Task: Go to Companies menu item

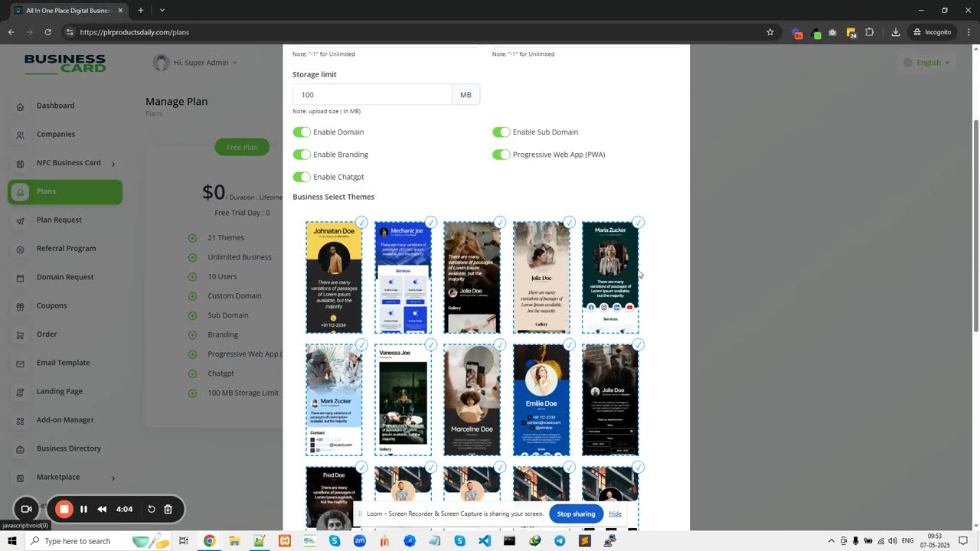Action: [x=56, y=134]
